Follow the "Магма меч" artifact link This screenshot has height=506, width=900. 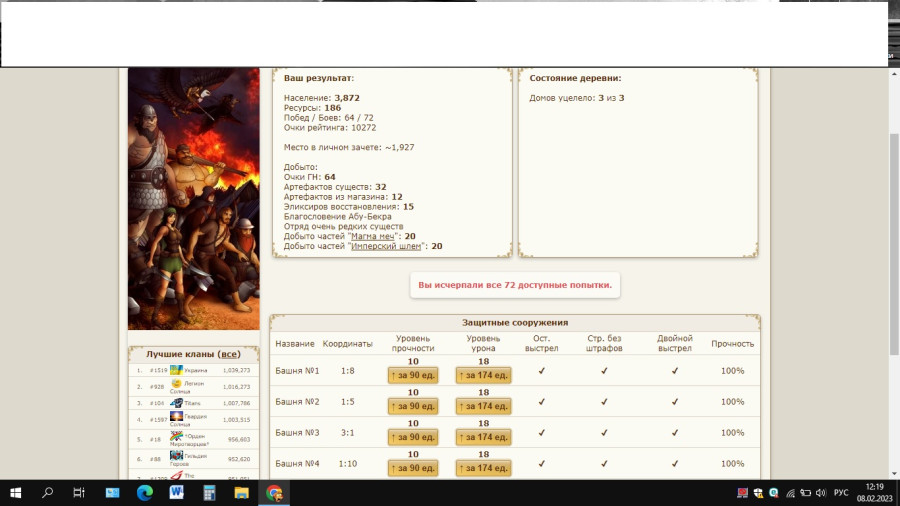(x=369, y=236)
